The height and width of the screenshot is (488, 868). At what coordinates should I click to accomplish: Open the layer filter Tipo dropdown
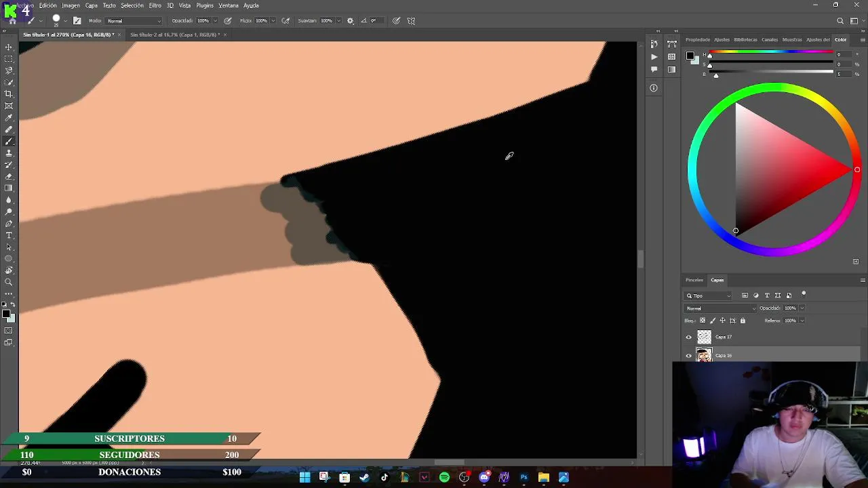[x=709, y=296]
